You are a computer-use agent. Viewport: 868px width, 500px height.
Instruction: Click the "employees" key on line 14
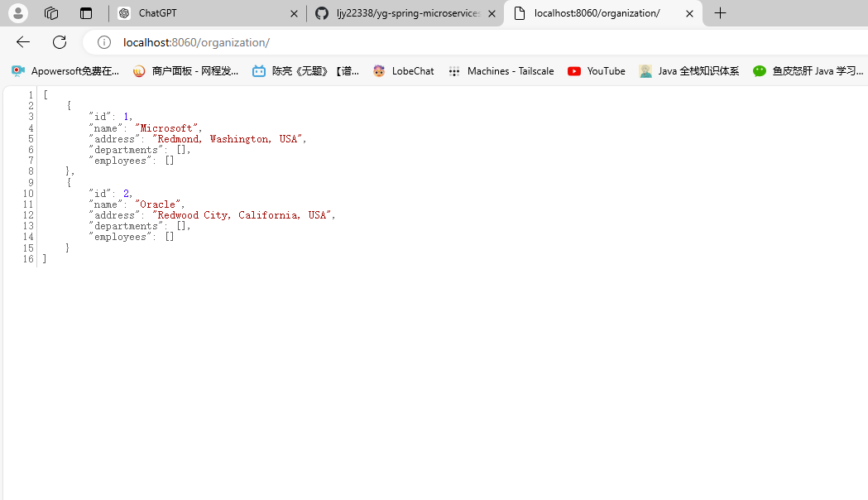point(120,237)
